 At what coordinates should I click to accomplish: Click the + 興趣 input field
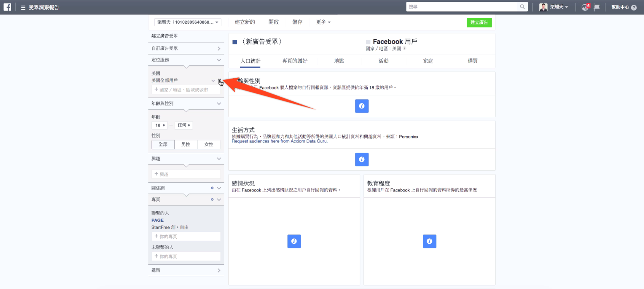186,174
